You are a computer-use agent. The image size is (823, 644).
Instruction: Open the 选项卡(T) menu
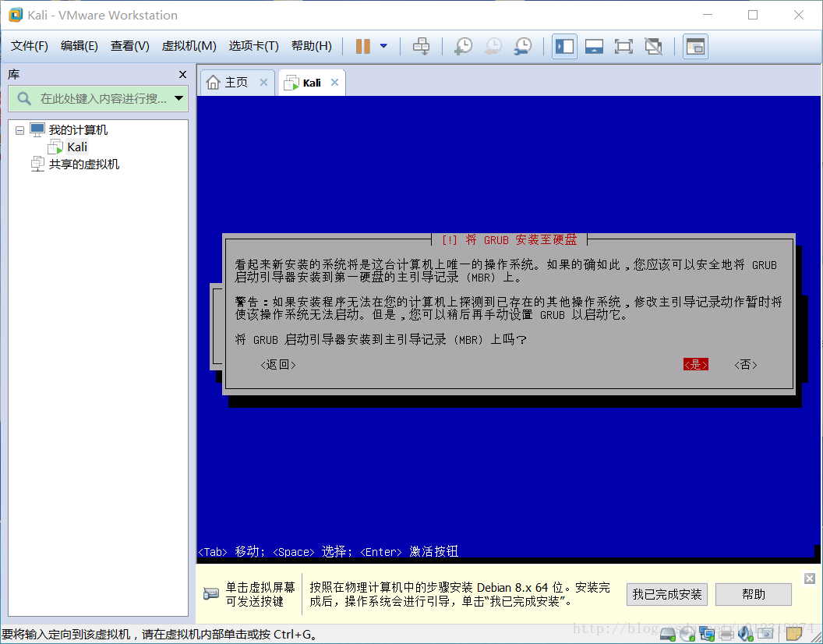tap(253, 46)
